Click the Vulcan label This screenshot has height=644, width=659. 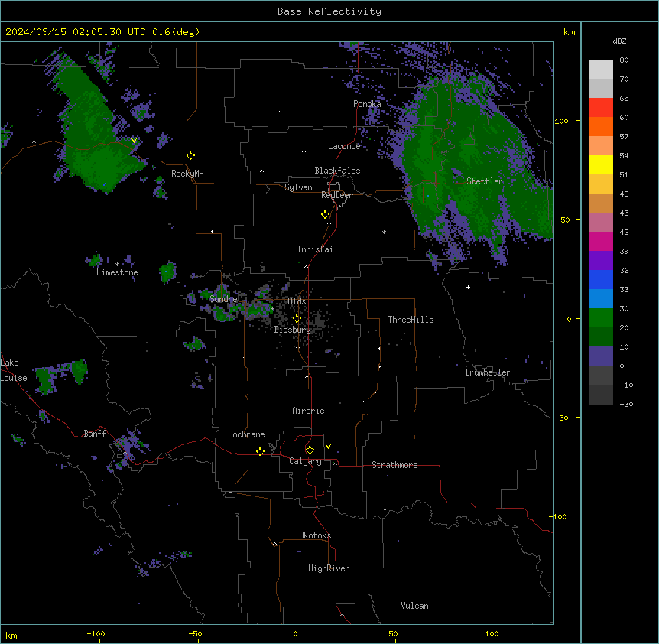[x=414, y=606]
